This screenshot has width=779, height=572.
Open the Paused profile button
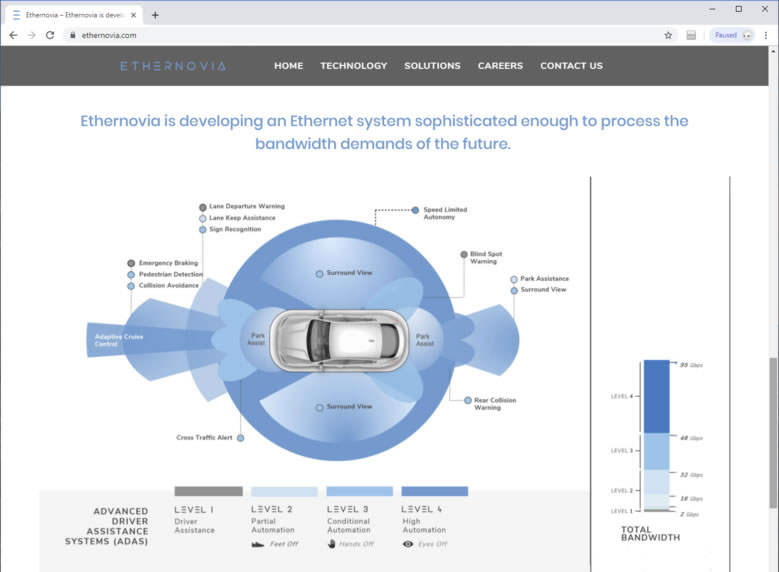(731, 35)
